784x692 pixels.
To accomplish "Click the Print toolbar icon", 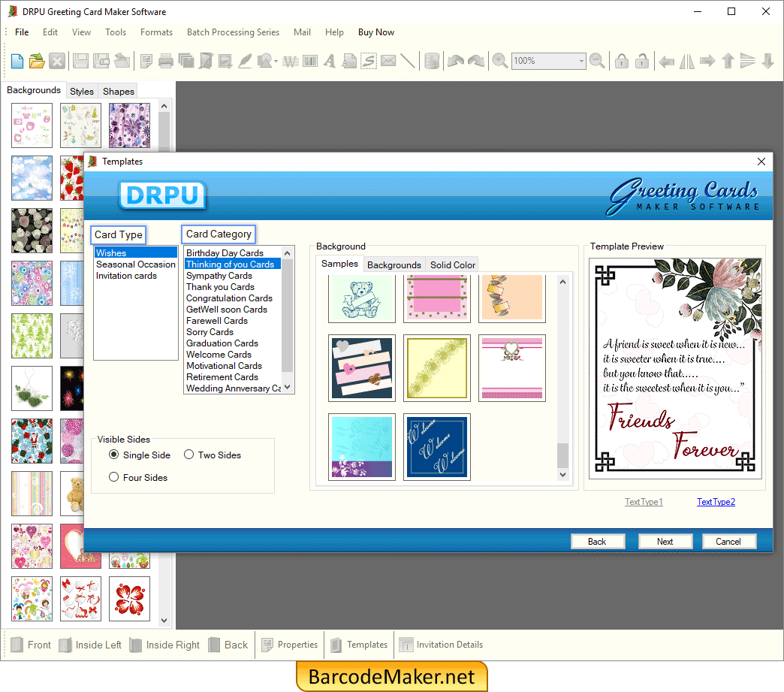I will 165,61.
